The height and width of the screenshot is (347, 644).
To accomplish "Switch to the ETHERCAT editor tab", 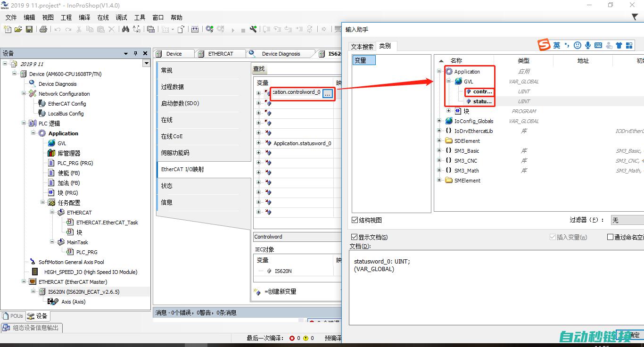I will (x=220, y=54).
